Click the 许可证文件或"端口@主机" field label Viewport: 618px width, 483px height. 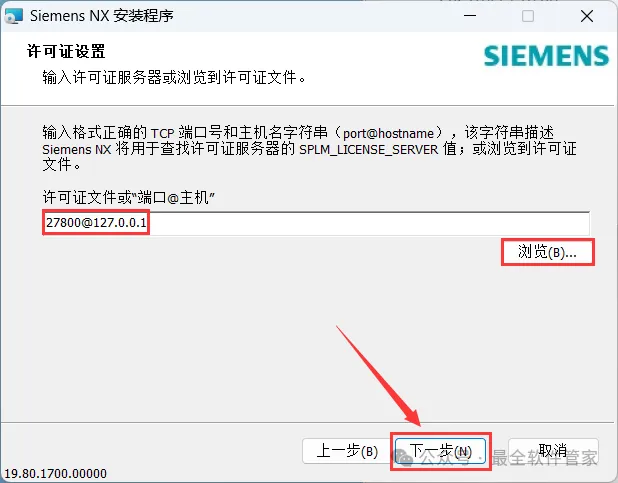128,197
